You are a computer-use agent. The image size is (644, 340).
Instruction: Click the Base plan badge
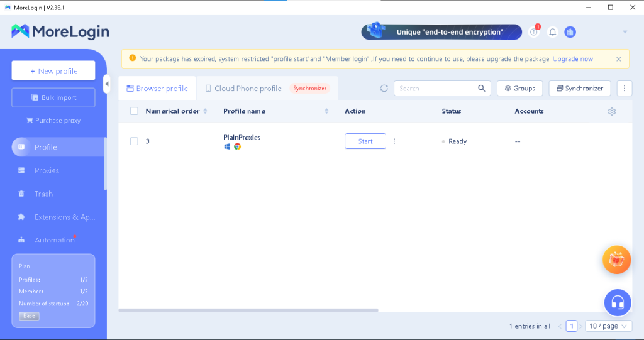pyautogui.click(x=29, y=315)
